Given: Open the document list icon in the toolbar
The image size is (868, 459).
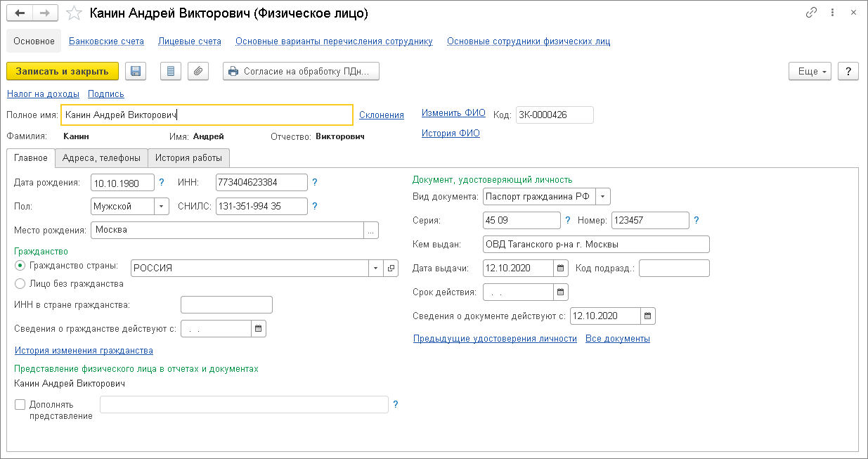Looking at the screenshot, I should (171, 71).
